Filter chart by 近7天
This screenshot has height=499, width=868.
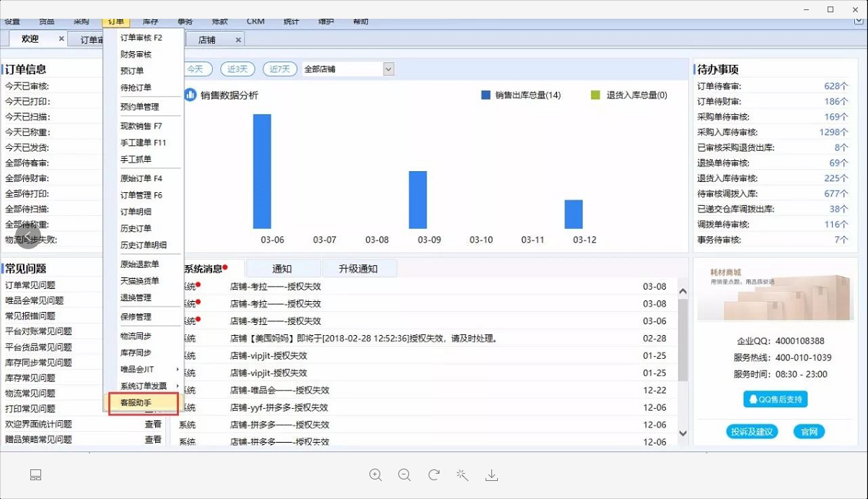click(x=281, y=69)
